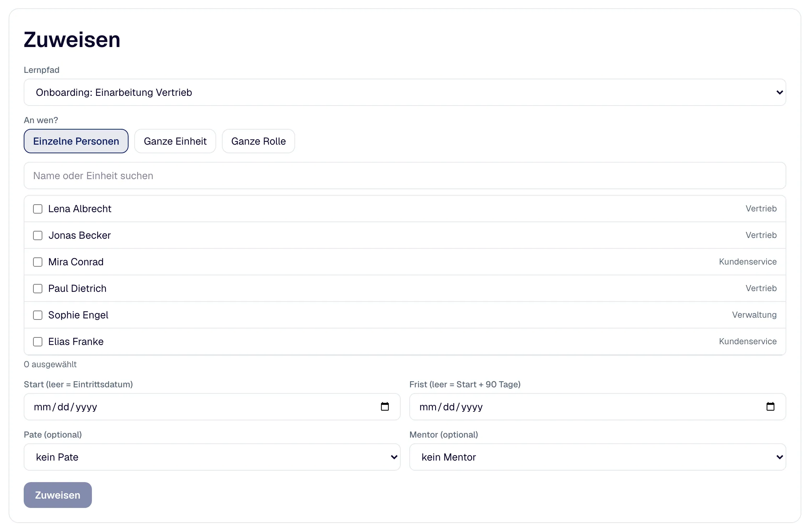This screenshot has height=532, width=810.
Task: Mark the Elias Franke checkbox
Action: pyautogui.click(x=38, y=342)
